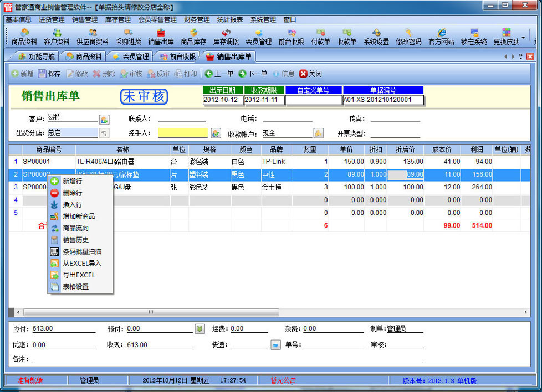The height and width of the screenshot is (392, 542).
Task: Click the customer lookup icon beside 易特
Action: coord(104,119)
